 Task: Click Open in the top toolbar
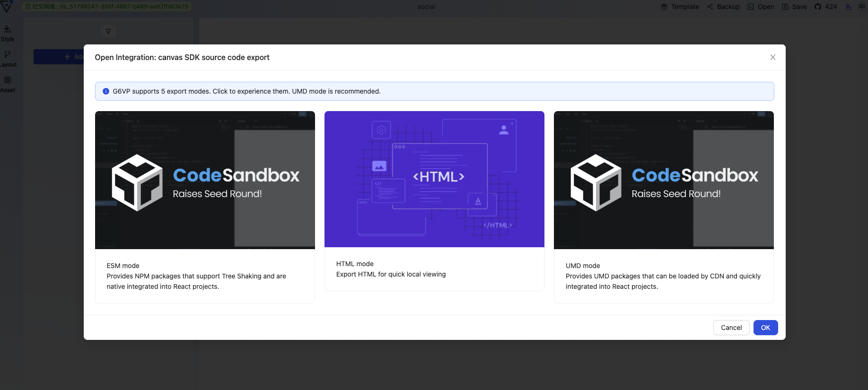click(x=761, y=7)
